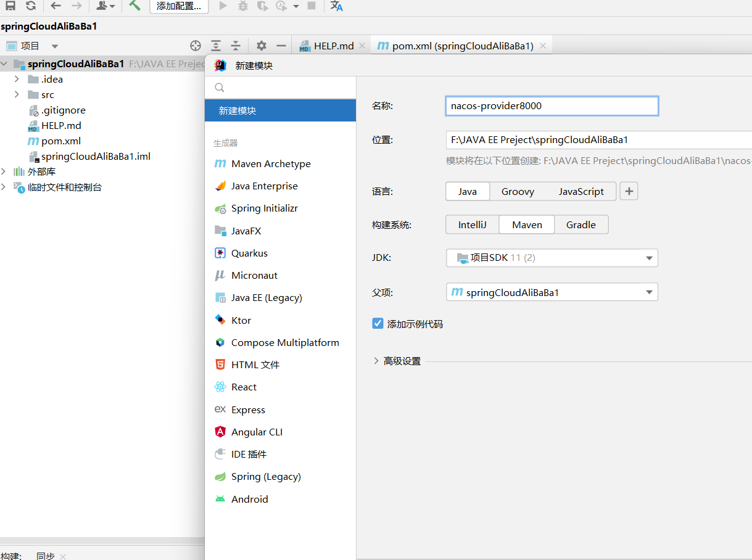Toggle the 添加示例代码 checkbox

[x=378, y=323]
